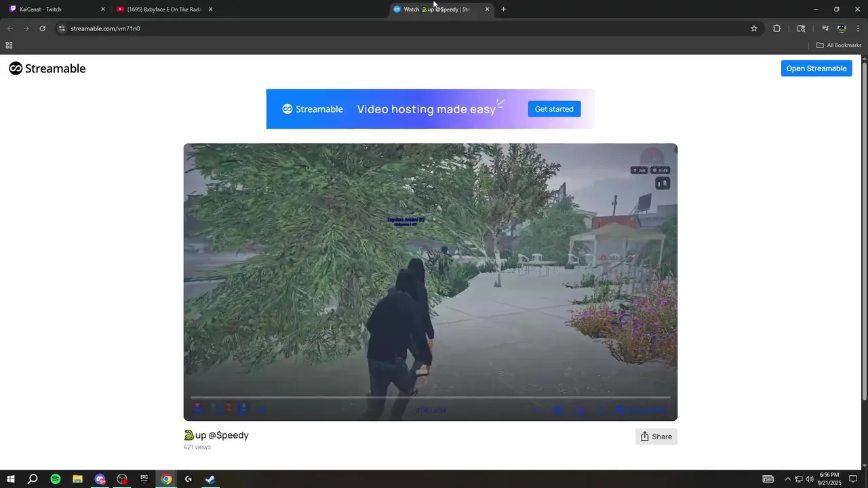Seek along the video progress bar

tap(431, 397)
